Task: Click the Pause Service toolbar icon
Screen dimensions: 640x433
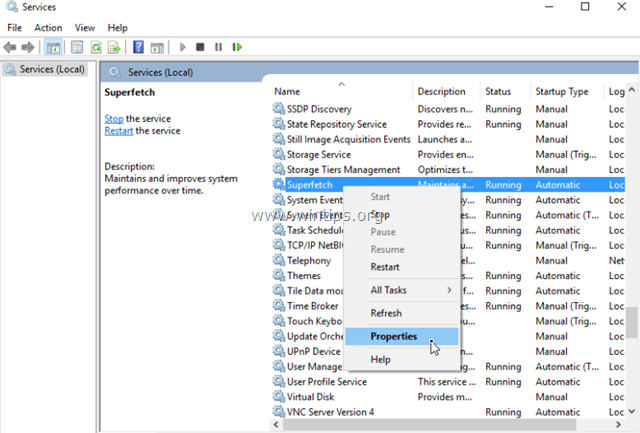Action: (x=218, y=47)
